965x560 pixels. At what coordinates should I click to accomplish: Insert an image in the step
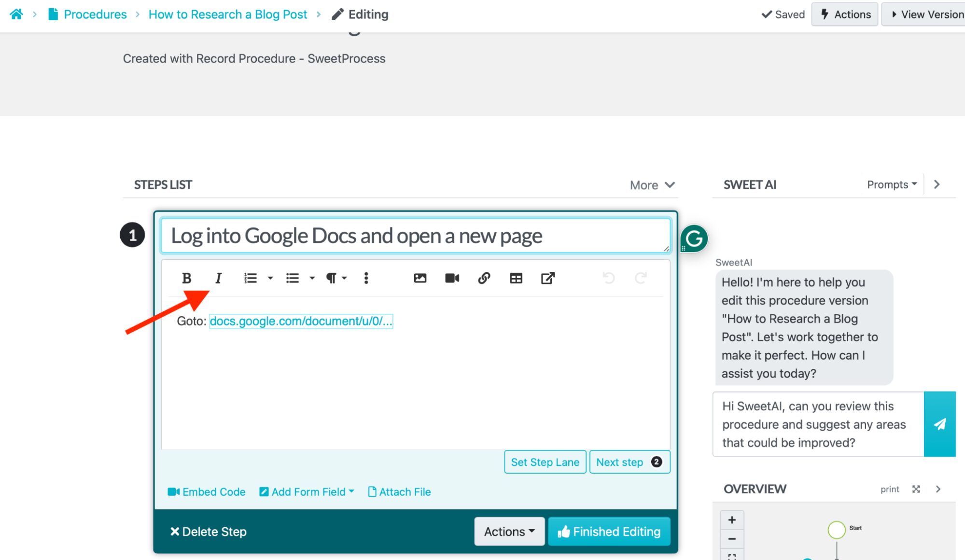pyautogui.click(x=420, y=278)
